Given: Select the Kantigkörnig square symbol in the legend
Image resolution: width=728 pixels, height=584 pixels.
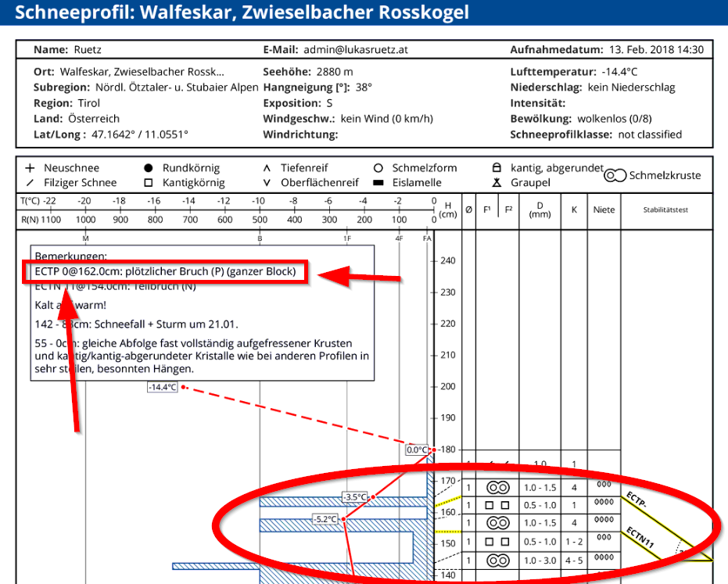Looking at the screenshot, I should click(x=149, y=183).
